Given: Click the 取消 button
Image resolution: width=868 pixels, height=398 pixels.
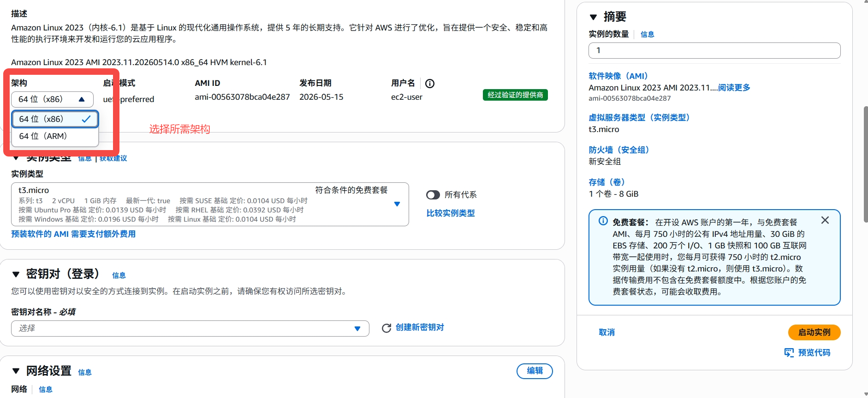Looking at the screenshot, I should (x=606, y=332).
